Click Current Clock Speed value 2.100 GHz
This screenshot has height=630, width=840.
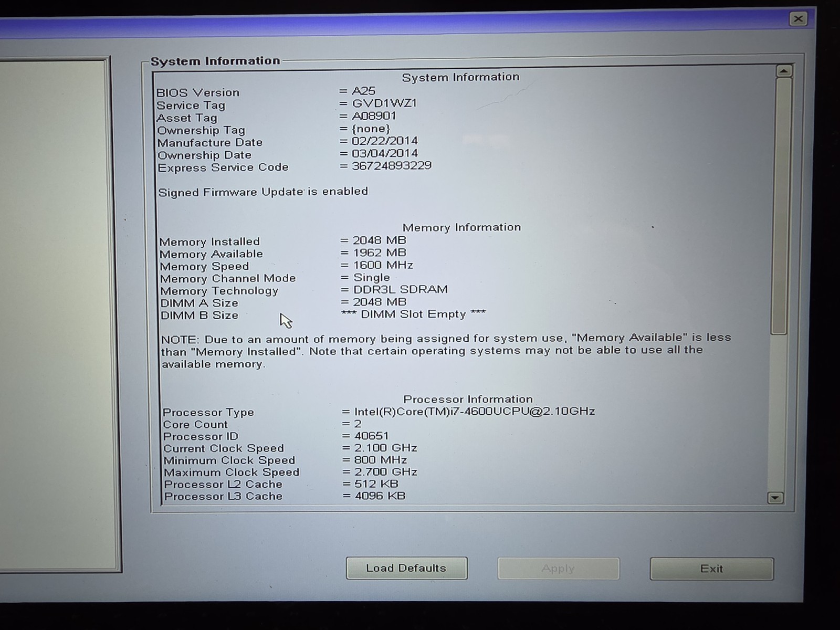pyautogui.click(x=385, y=448)
